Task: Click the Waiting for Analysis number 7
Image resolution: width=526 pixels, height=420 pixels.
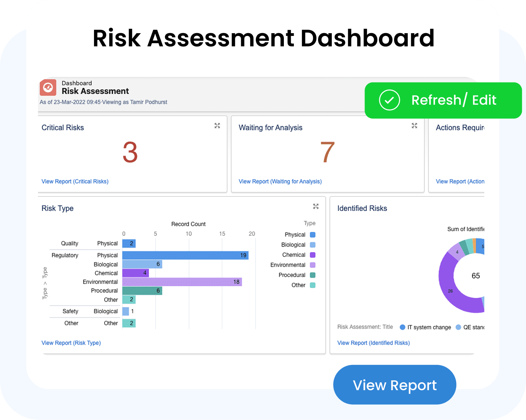Action: coord(327,153)
